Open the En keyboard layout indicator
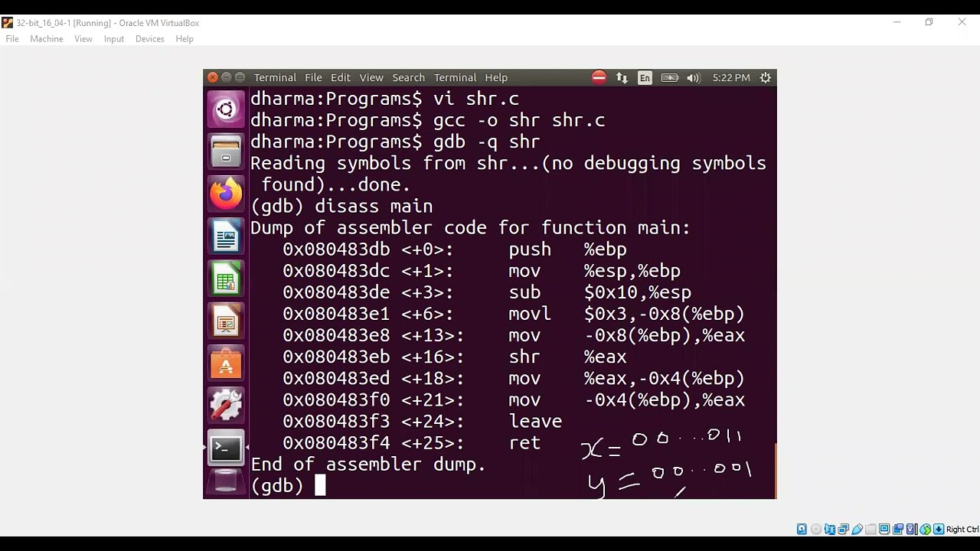 point(645,77)
